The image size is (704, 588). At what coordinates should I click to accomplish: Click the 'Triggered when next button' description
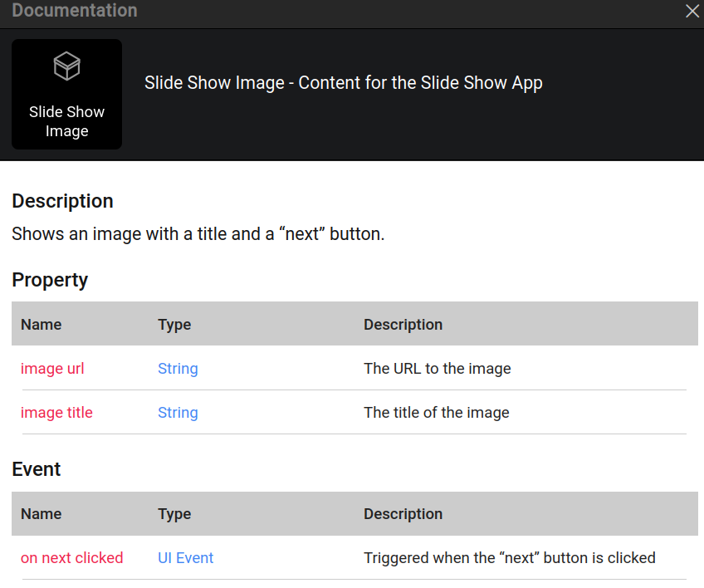coord(509,558)
